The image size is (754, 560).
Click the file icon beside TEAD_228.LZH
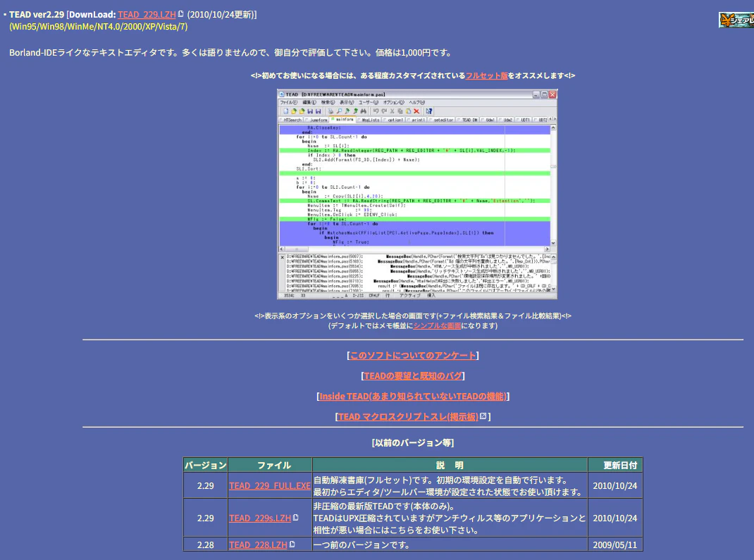[x=292, y=545]
